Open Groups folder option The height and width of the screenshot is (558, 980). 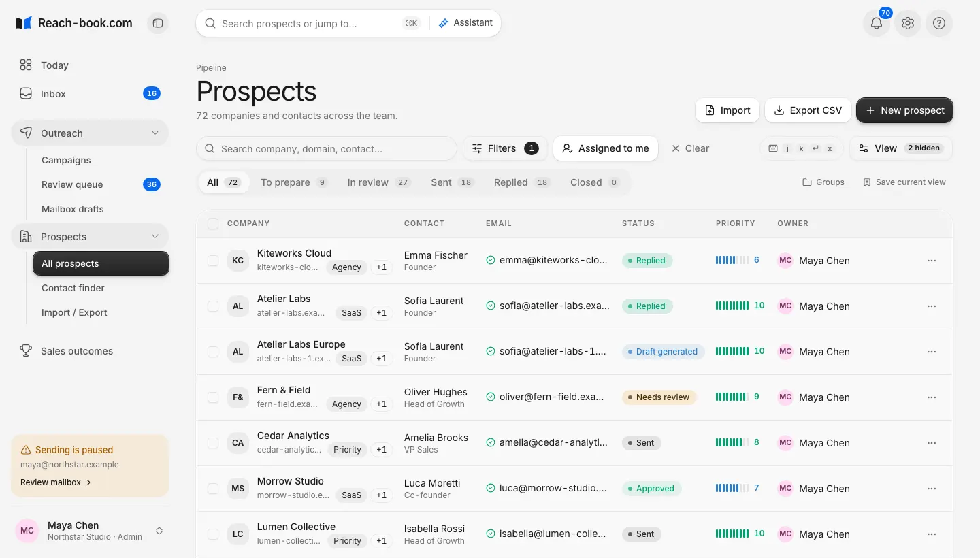coord(823,182)
